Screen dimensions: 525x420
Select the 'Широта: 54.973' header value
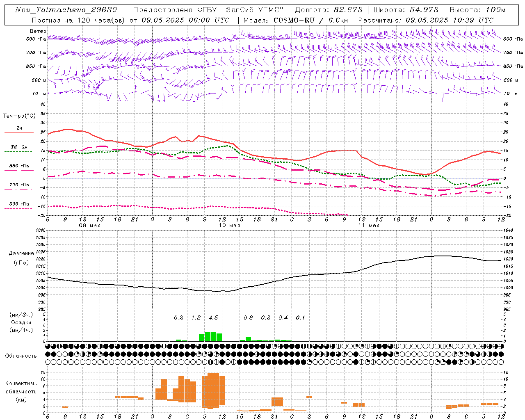pyautogui.click(x=406, y=10)
